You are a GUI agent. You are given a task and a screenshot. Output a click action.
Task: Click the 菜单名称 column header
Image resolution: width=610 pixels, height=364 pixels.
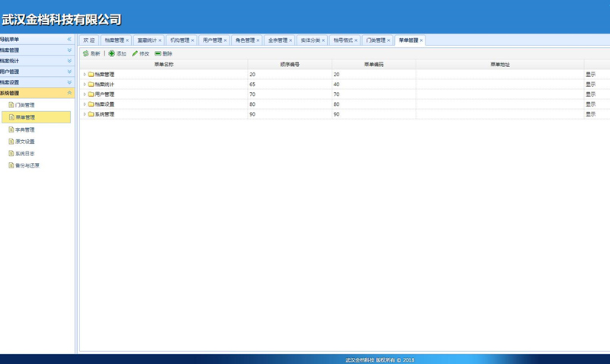click(x=164, y=65)
